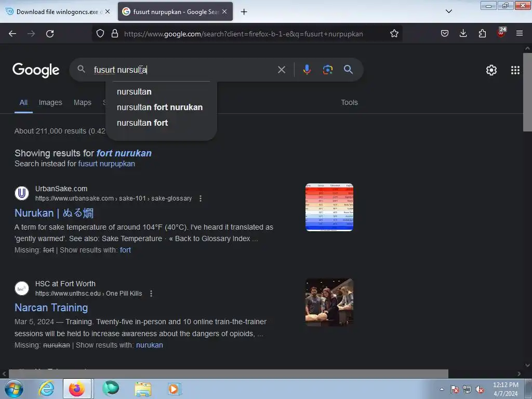Open the sake temperature chart thumbnail
Image resolution: width=532 pixels, height=399 pixels.
point(329,207)
